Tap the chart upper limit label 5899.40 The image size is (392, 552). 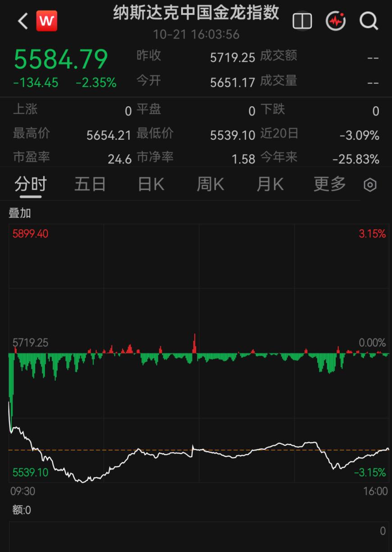pos(30,234)
